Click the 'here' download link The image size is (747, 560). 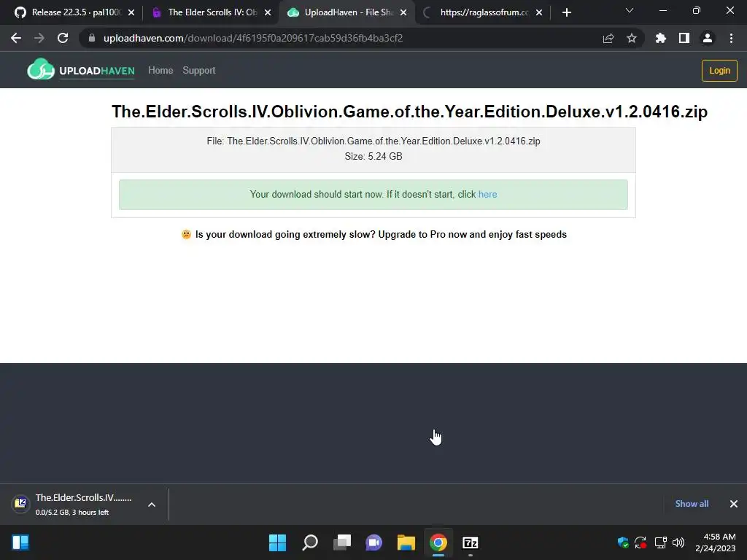[487, 194]
